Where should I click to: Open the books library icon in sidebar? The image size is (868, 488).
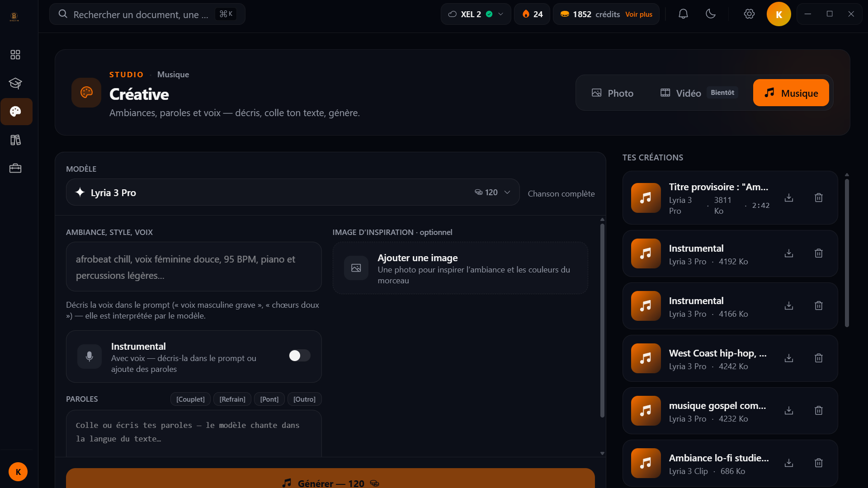[x=15, y=140]
